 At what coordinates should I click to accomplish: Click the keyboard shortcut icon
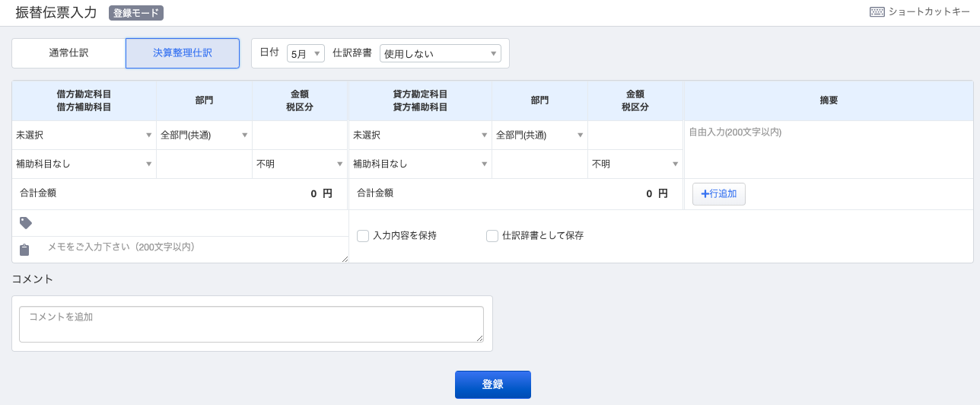877,12
